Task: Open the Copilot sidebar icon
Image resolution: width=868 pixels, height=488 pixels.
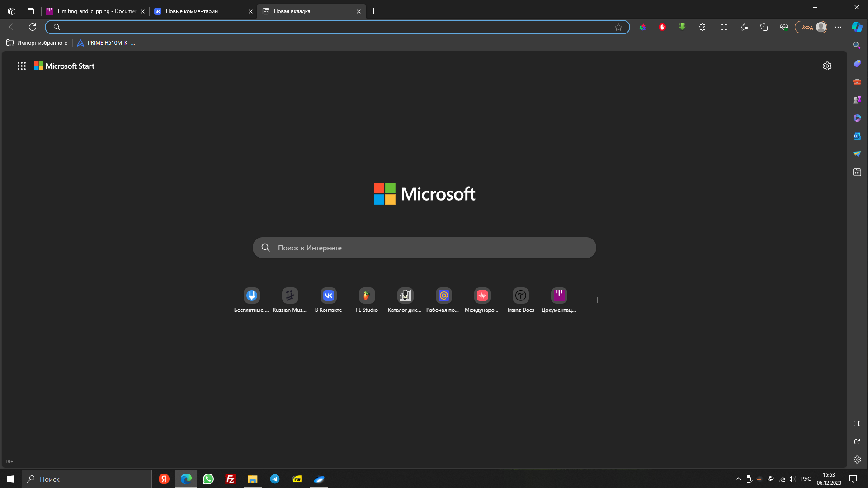Action: pos(857,27)
